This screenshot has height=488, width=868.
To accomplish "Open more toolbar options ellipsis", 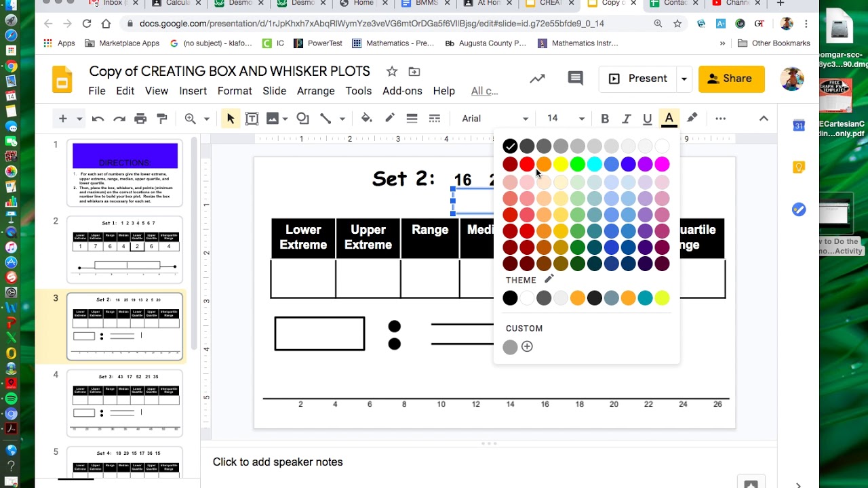I will pyautogui.click(x=720, y=119).
